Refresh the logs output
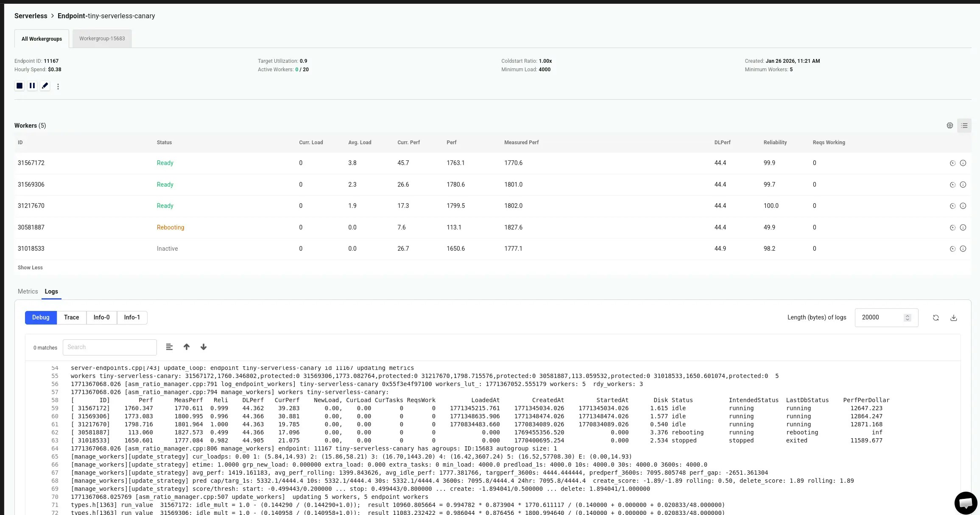Screen dimensions: 980x515 (x=935, y=317)
